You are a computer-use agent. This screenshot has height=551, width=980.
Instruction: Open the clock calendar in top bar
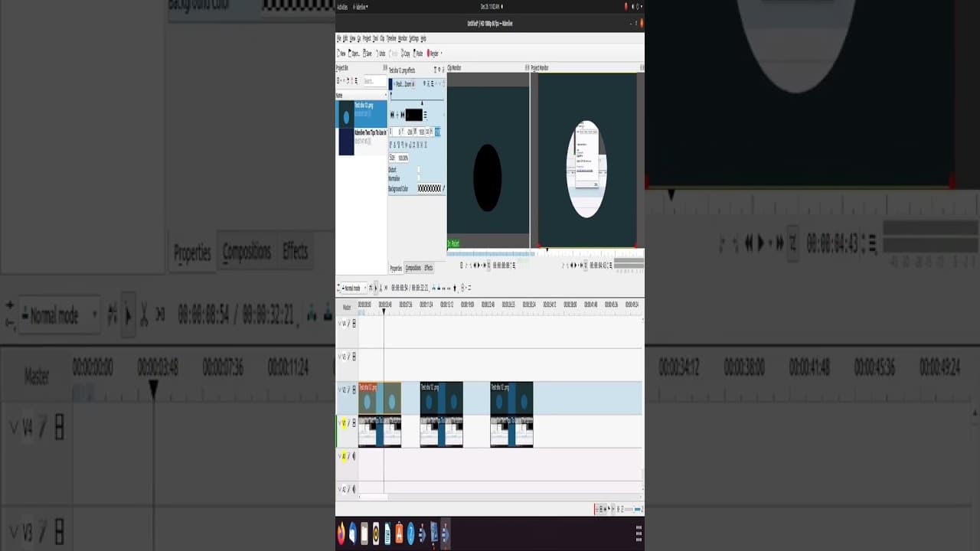pos(490,7)
